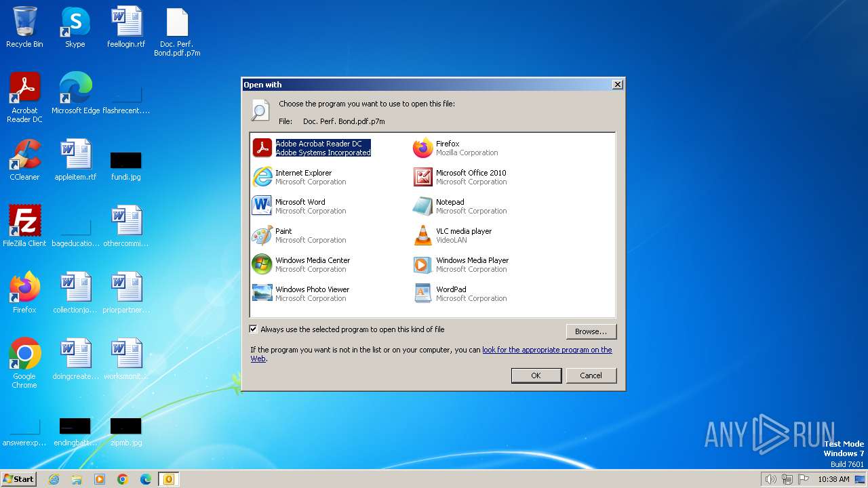Select collectionjo... desktop document
This screenshot has height=488, width=868.
pyautogui.click(x=75, y=293)
